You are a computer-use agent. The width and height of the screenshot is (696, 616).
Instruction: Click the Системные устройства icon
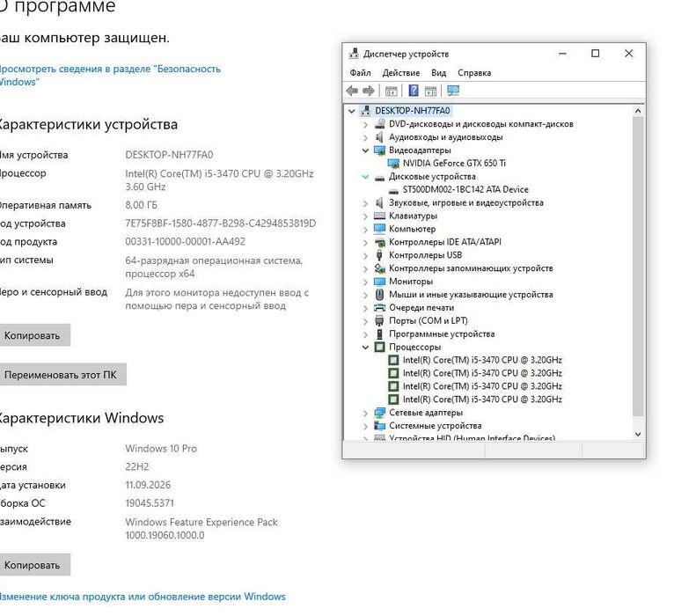click(x=379, y=426)
